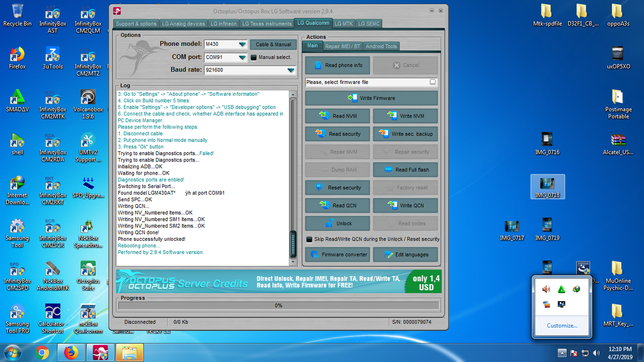The image size is (644, 362).
Task: Select the Mtk-spdfile folder on desktop
Action: pos(546,15)
